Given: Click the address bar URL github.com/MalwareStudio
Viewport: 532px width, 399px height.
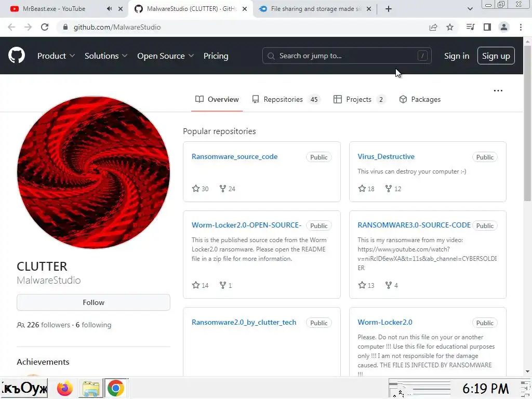Looking at the screenshot, I should pyautogui.click(x=117, y=27).
